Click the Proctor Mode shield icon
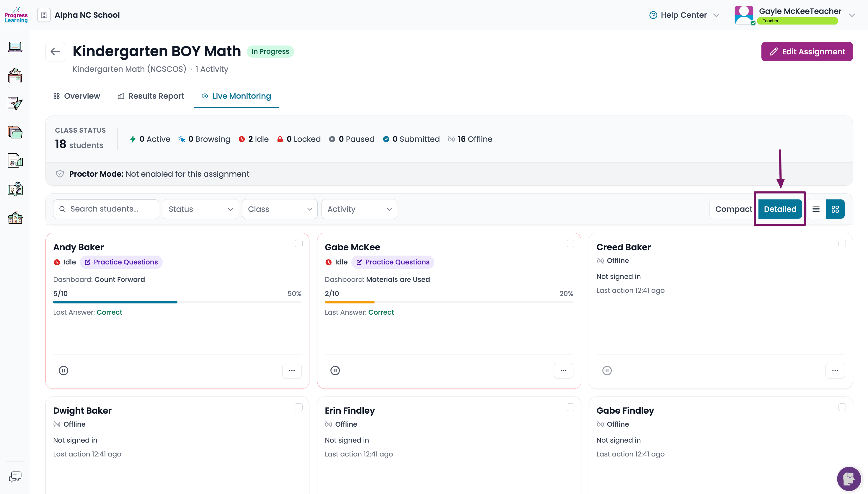This screenshot has height=494, width=868. (60, 174)
